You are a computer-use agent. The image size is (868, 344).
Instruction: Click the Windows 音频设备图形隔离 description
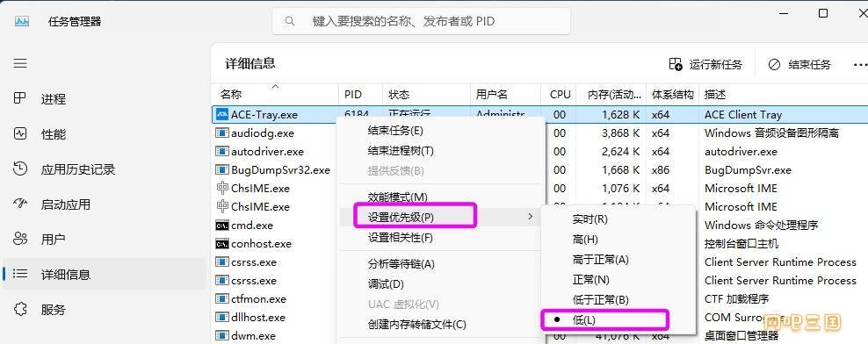pos(771,133)
